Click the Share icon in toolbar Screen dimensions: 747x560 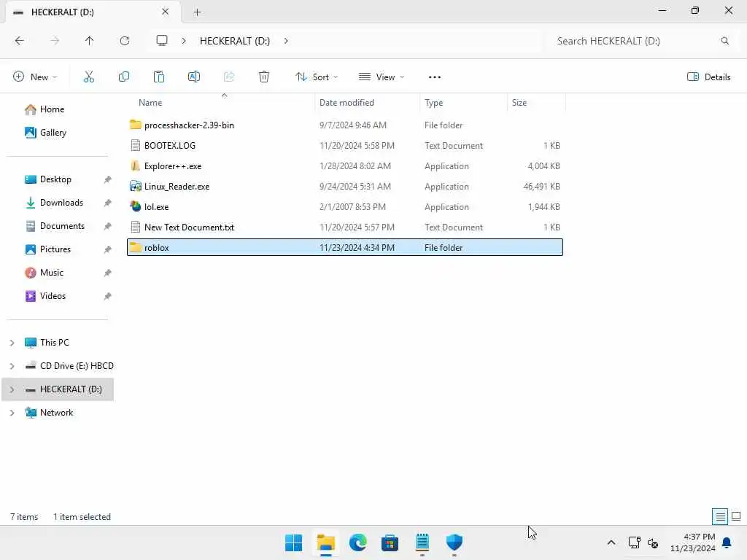pyautogui.click(x=229, y=77)
